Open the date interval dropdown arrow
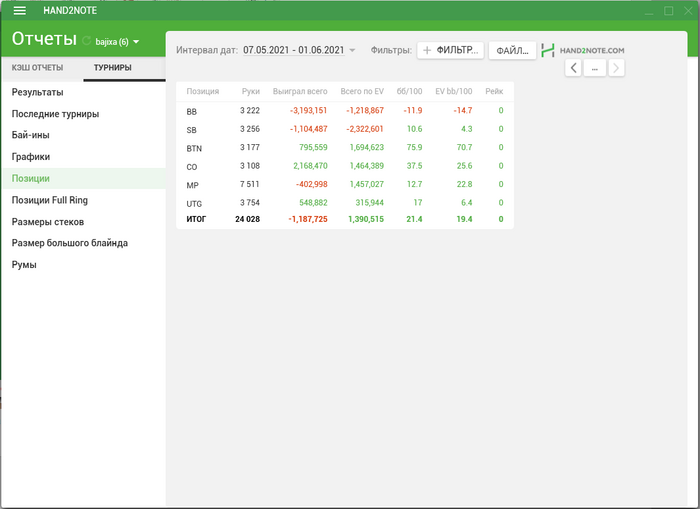This screenshot has height=509, width=700. tap(352, 50)
